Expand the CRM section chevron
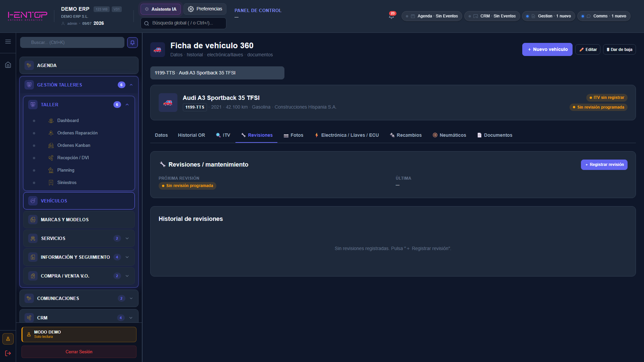This screenshot has width=644, height=362. click(x=131, y=318)
